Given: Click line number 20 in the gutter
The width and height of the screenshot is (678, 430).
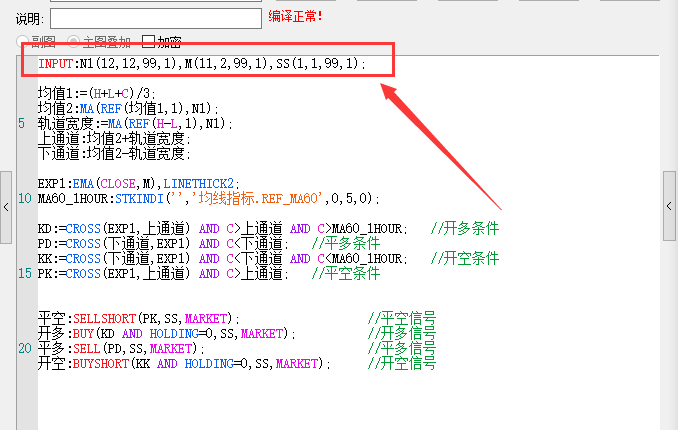Looking at the screenshot, I should tap(25, 348).
